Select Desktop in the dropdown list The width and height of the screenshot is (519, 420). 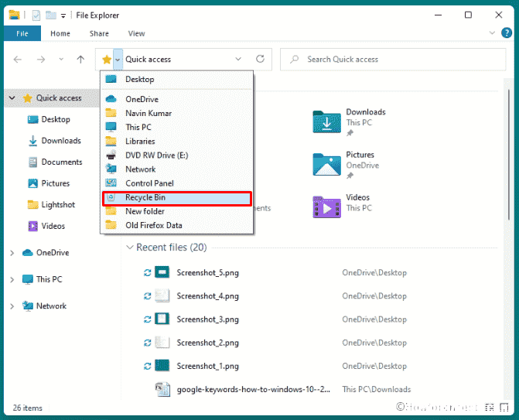(177, 80)
